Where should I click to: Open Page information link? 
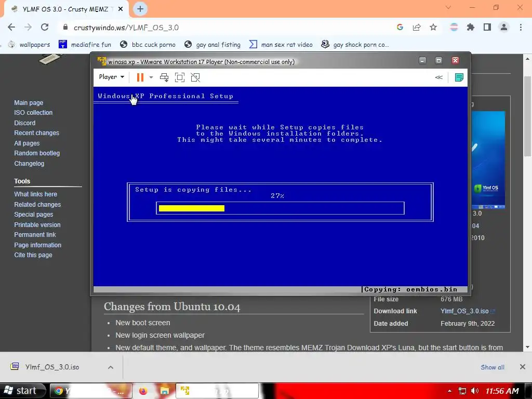[37, 245]
